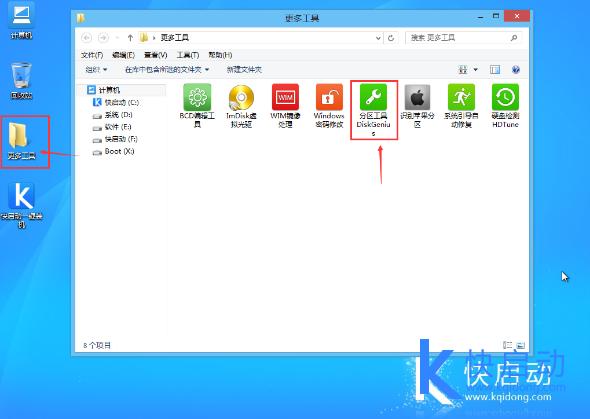Open the 查看(V) menu
The image size is (590, 419).
pos(155,55)
